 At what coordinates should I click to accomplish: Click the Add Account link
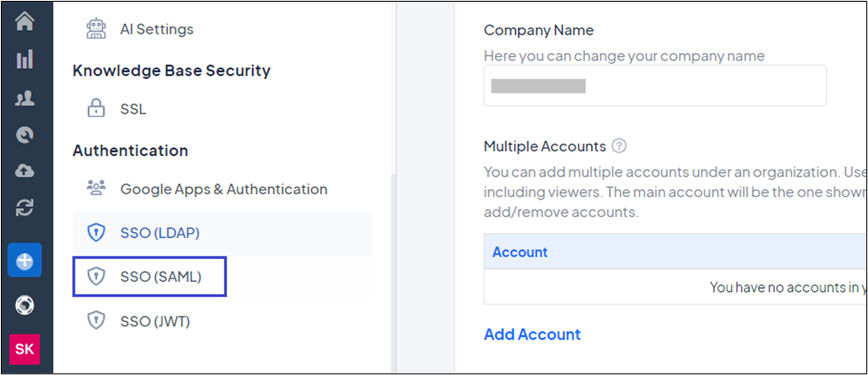(532, 334)
